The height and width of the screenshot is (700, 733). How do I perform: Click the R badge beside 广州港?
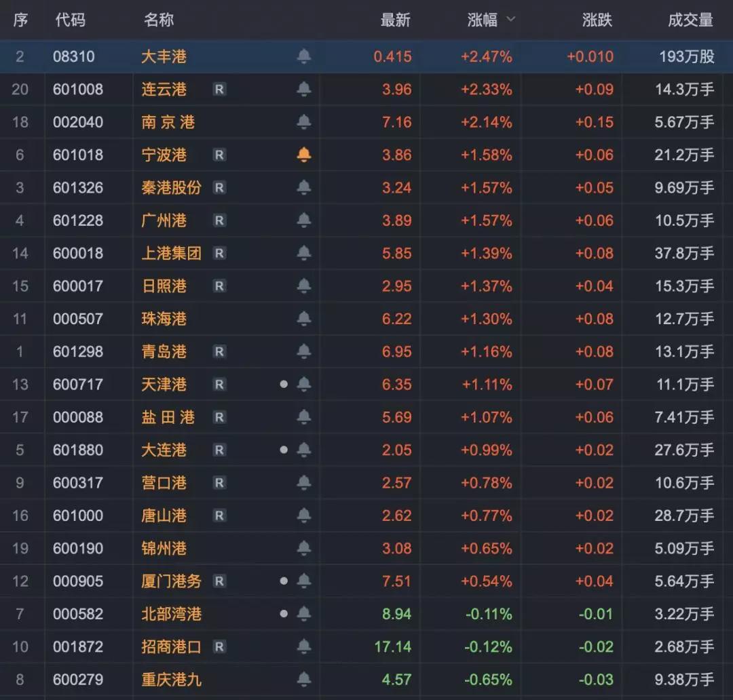pos(219,220)
